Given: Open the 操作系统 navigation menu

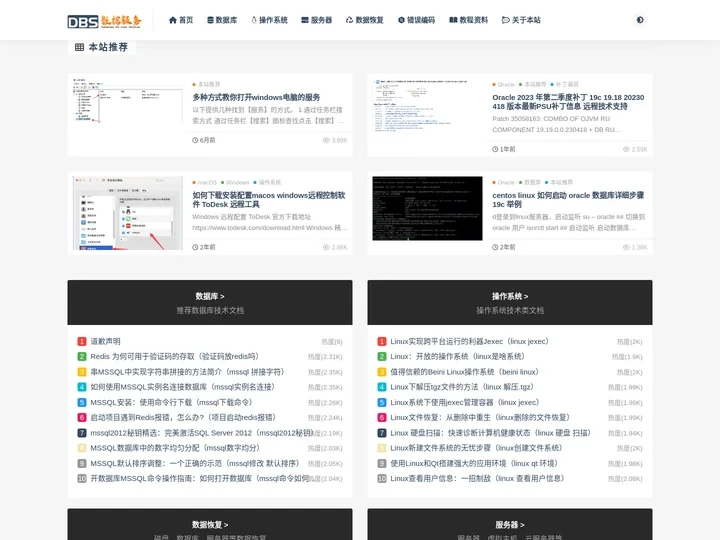Looking at the screenshot, I should [270, 20].
